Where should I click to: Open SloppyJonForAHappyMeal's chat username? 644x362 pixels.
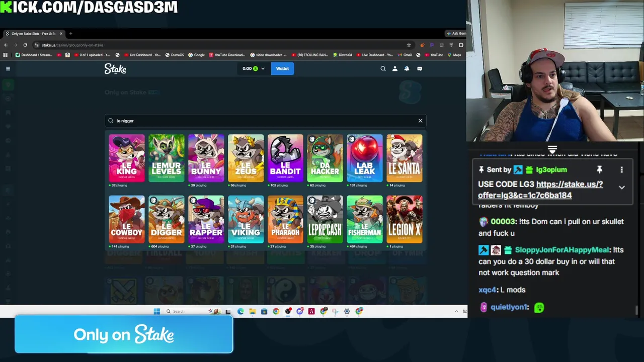(x=562, y=250)
